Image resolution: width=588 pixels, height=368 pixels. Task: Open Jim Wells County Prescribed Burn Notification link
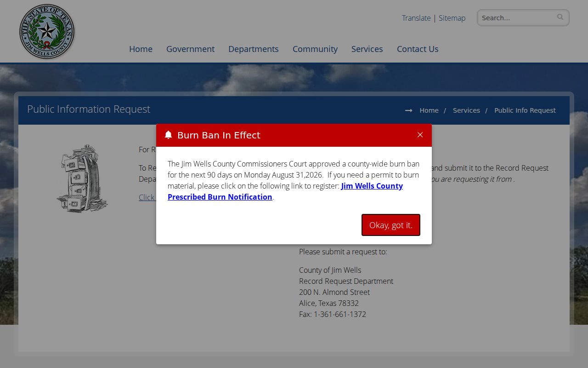tap(285, 191)
